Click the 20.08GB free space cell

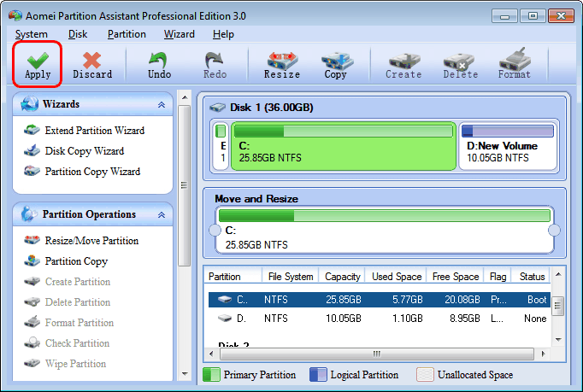(x=462, y=300)
